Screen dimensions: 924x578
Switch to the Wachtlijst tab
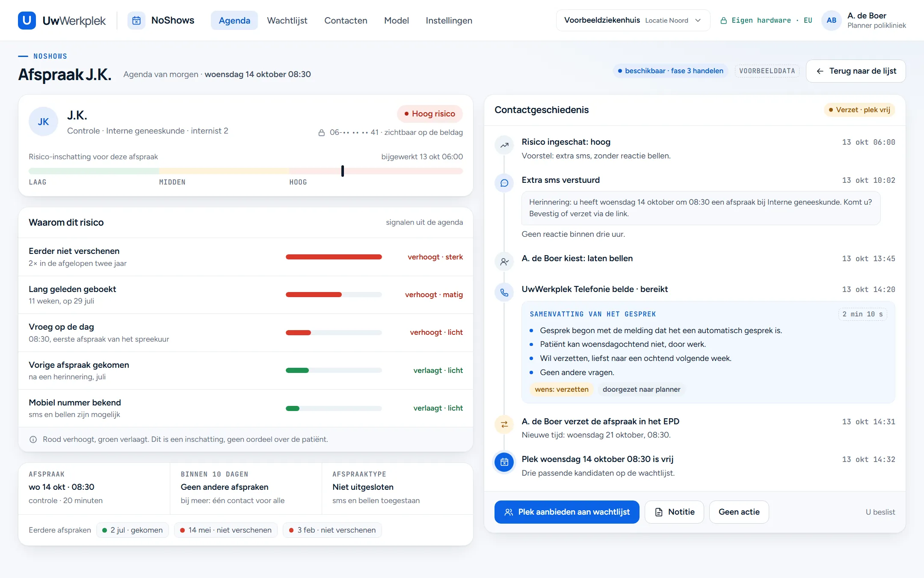click(x=287, y=20)
